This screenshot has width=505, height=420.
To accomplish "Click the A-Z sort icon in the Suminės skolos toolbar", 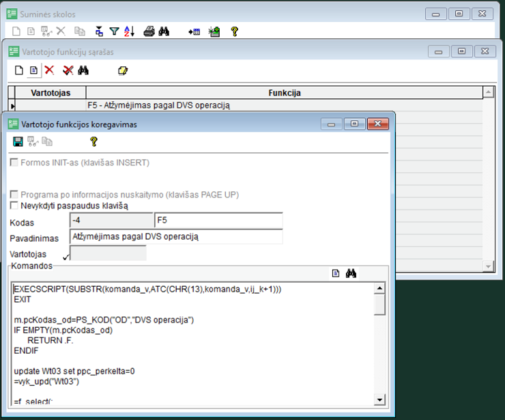I will tap(130, 31).
